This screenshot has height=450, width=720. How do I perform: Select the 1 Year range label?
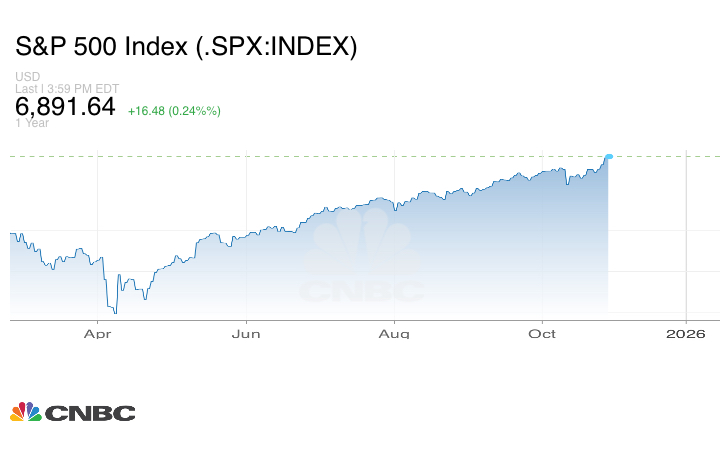32,123
